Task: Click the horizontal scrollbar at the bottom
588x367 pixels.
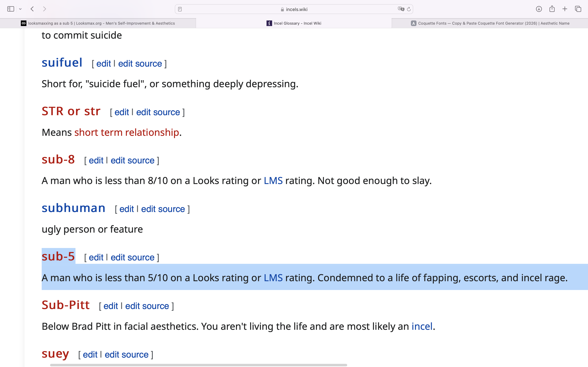Action: click(198, 365)
